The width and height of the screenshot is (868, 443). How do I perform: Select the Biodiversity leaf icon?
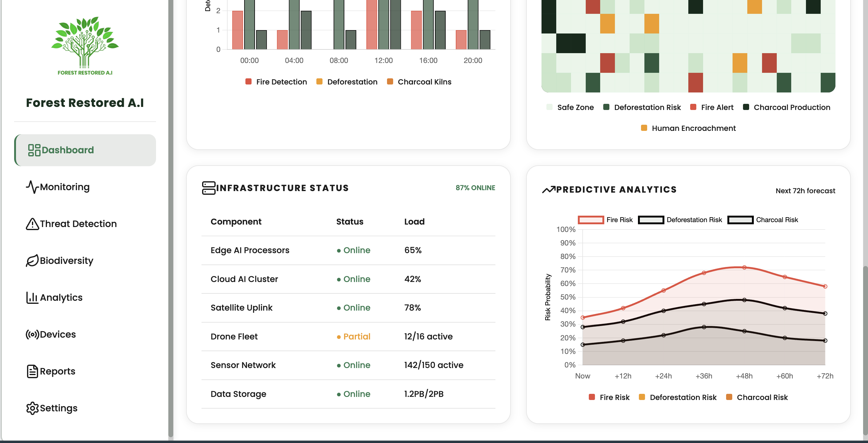32,261
